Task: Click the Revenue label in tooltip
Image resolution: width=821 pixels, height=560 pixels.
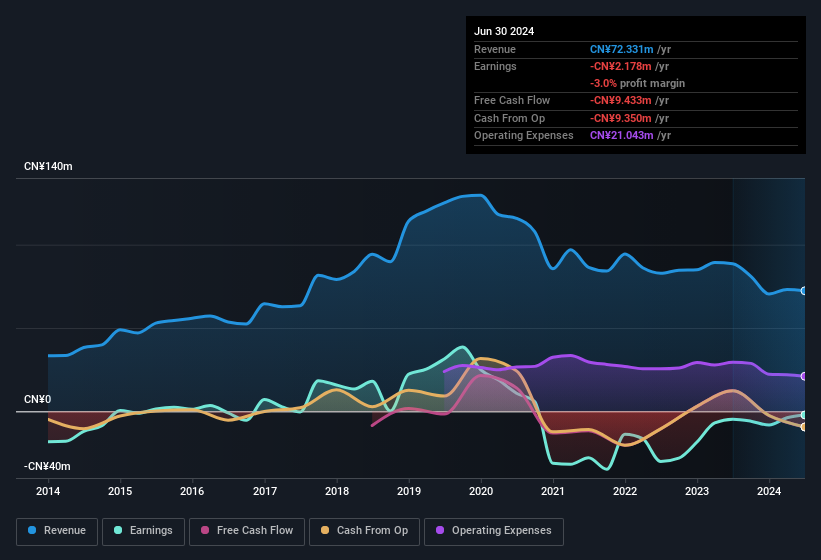Action: (x=495, y=49)
